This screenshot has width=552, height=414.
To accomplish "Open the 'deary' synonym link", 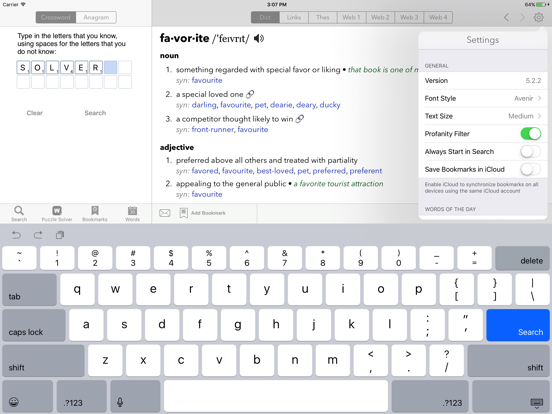I will tap(306, 105).
